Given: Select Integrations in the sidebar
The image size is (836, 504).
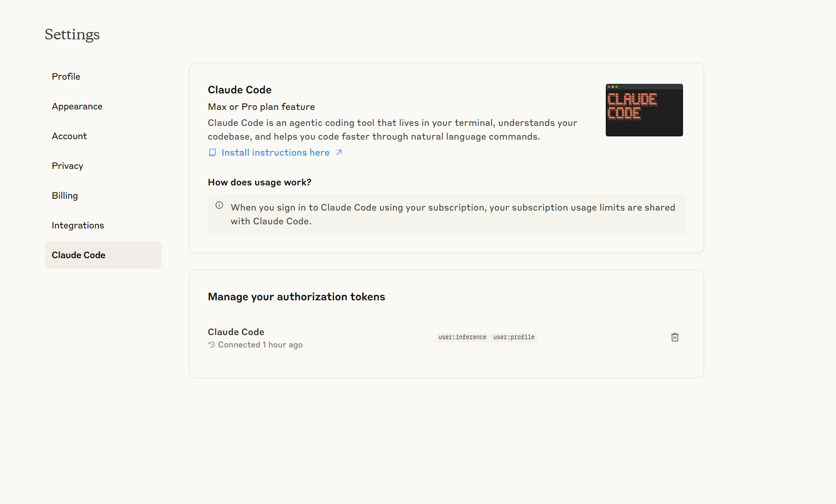Looking at the screenshot, I should 78,225.
